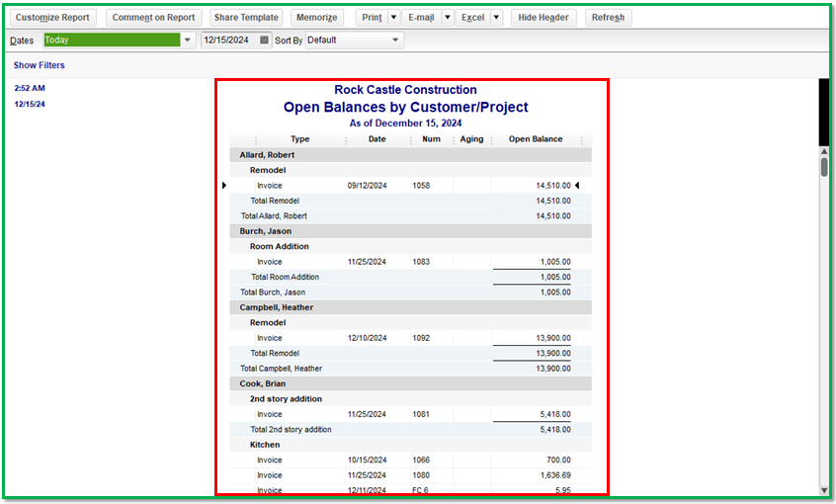Click the E-mail button
The image size is (836, 504).
point(421,18)
